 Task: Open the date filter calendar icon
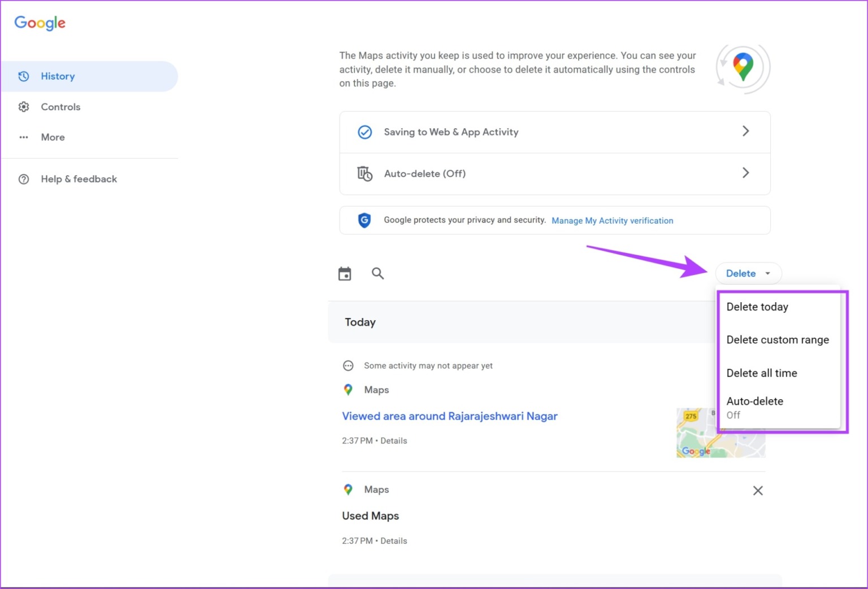click(345, 273)
